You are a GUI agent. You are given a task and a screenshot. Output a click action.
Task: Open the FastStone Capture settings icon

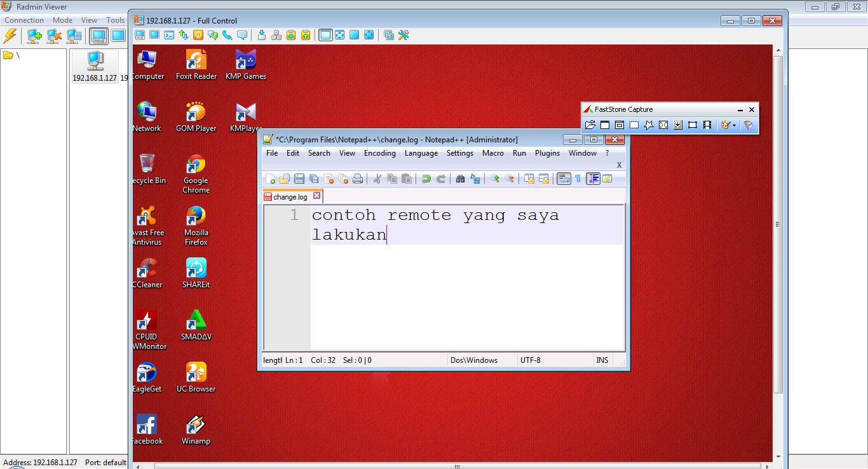749,125
